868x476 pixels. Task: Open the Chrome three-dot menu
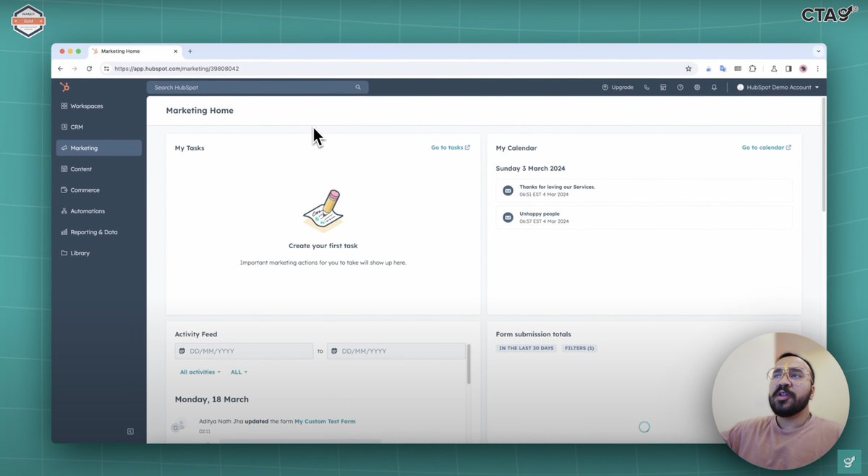pyautogui.click(x=817, y=69)
